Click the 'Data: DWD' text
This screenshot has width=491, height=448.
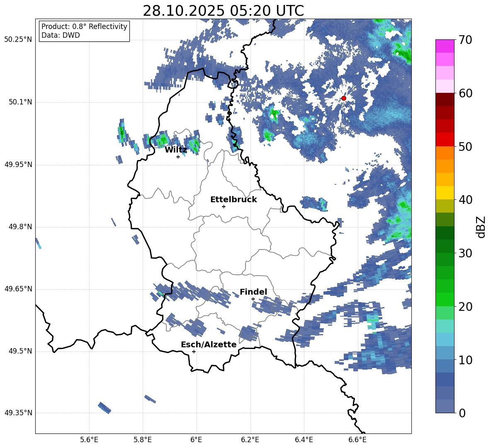[61, 35]
